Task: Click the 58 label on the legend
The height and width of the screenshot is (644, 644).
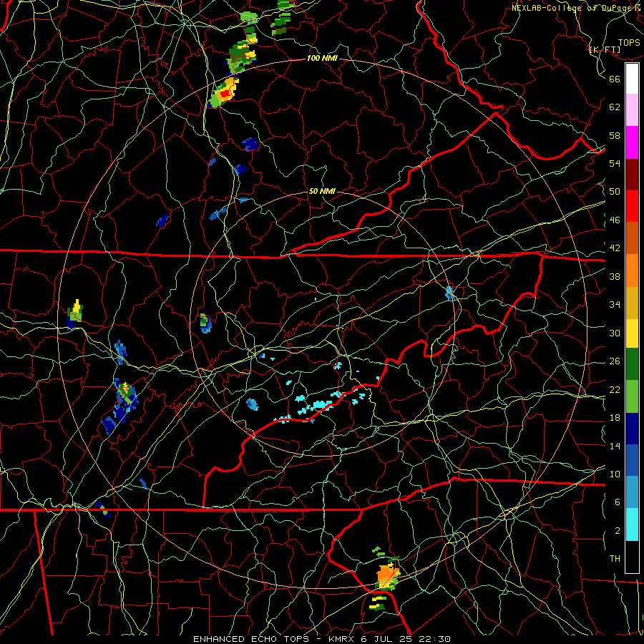Action: click(x=615, y=135)
